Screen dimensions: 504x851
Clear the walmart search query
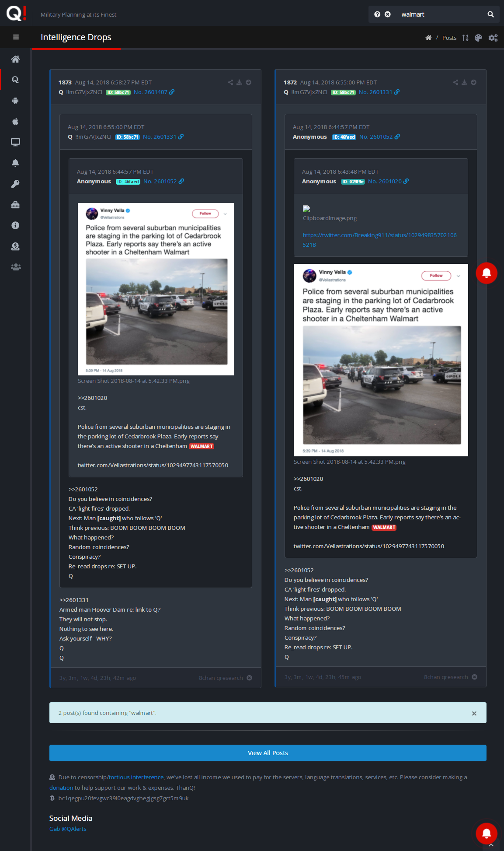[x=387, y=14]
